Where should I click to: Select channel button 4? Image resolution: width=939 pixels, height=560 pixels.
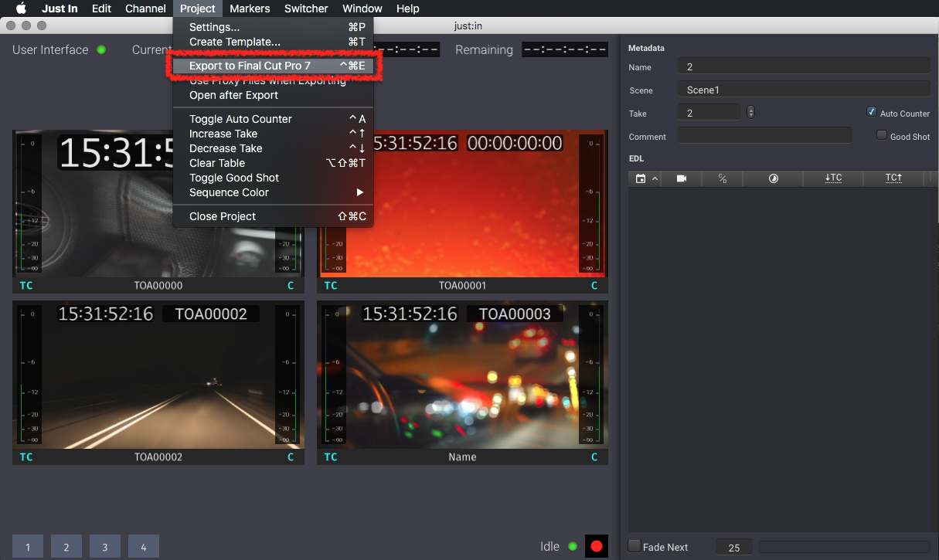click(x=144, y=546)
